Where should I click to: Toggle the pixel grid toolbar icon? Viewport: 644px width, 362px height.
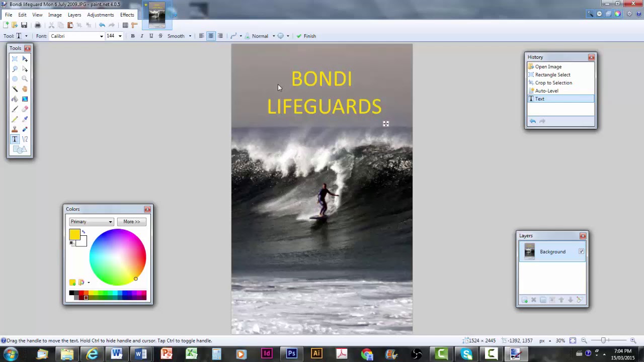[125, 25]
